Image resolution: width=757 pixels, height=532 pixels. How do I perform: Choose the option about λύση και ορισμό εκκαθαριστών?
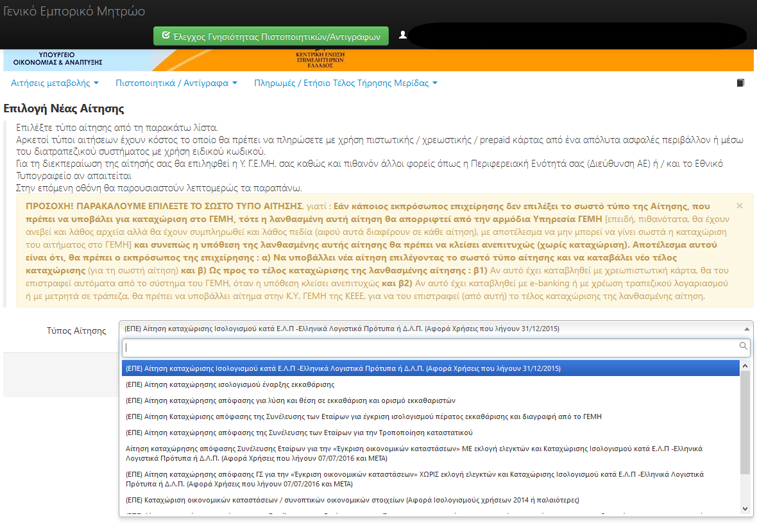click(291, 400)
